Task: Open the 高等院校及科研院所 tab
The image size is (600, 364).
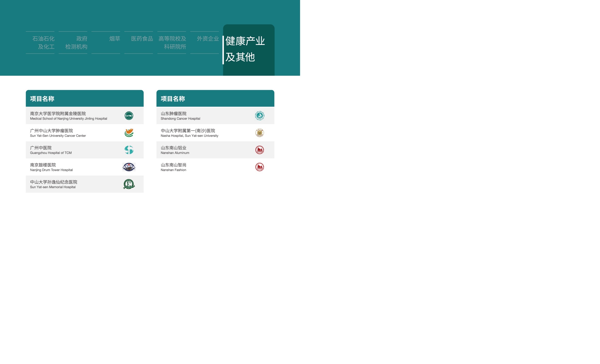Action: (172, 43)
